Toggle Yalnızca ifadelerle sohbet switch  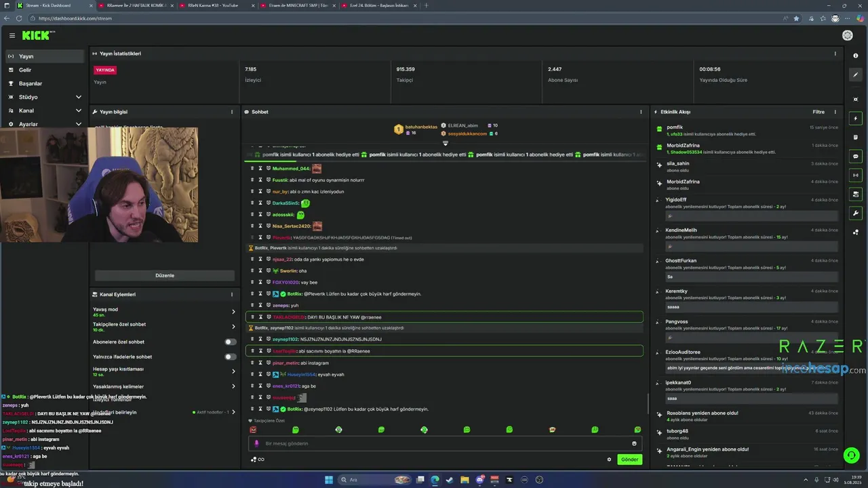(231, 357)
